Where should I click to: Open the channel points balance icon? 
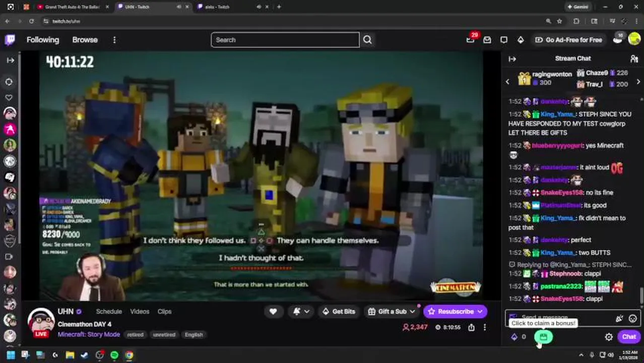(514, 337)
